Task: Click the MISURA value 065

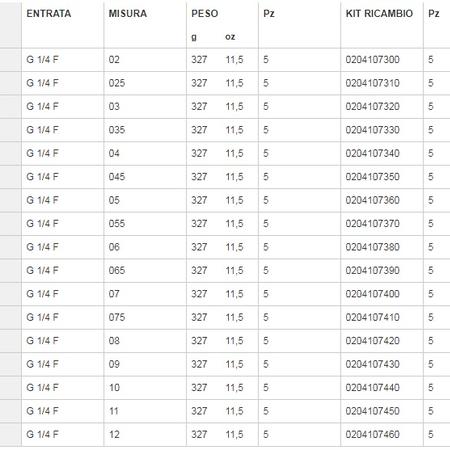Action: [x=117, y=270]
